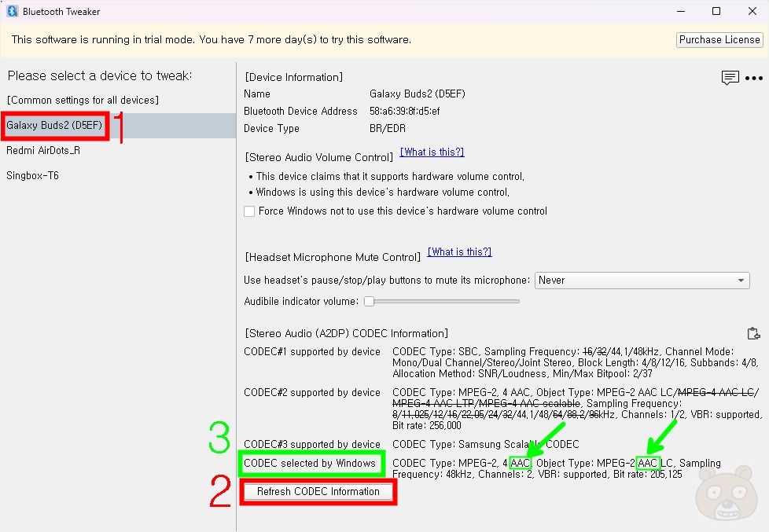Minimize the Bluetooth Tweaker window
The height and width of the screenshot is (532, 769).
tap(681, 11)
